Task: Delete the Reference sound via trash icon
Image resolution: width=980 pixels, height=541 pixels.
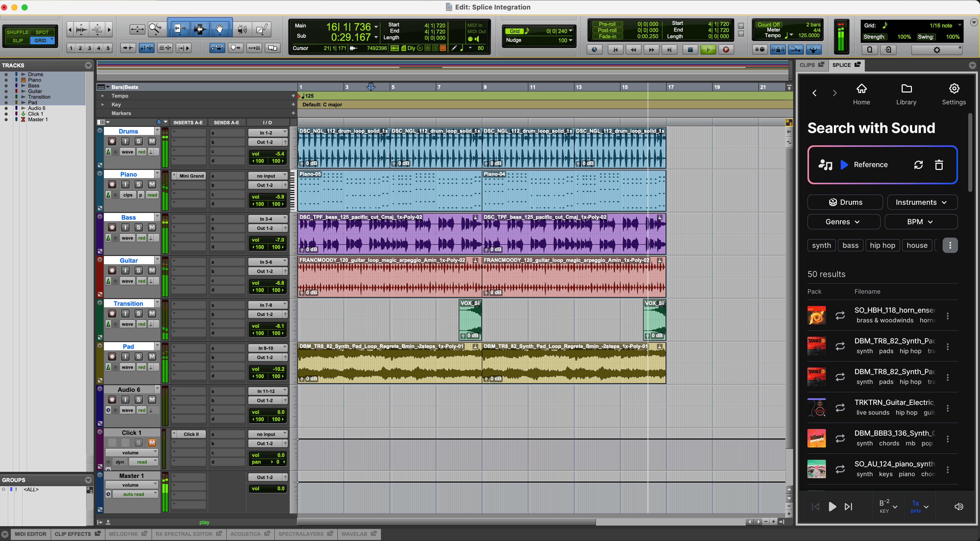Action: 939,165
